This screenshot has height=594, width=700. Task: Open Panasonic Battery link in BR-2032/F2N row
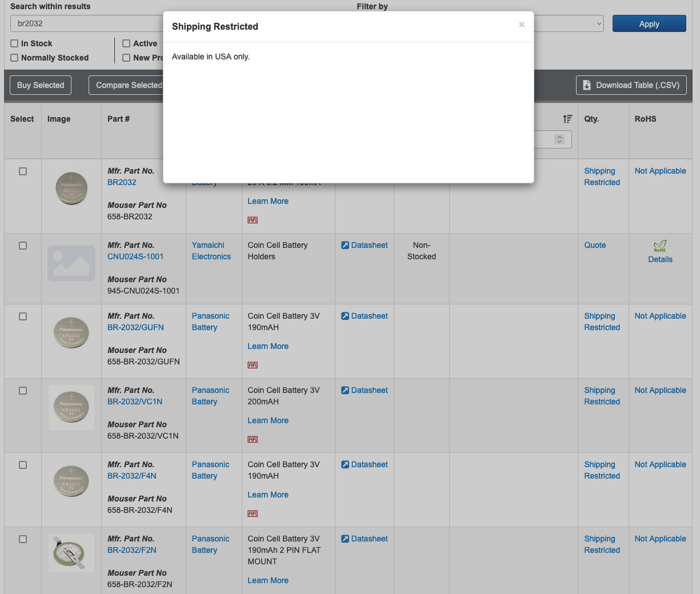tap(210, 544)
